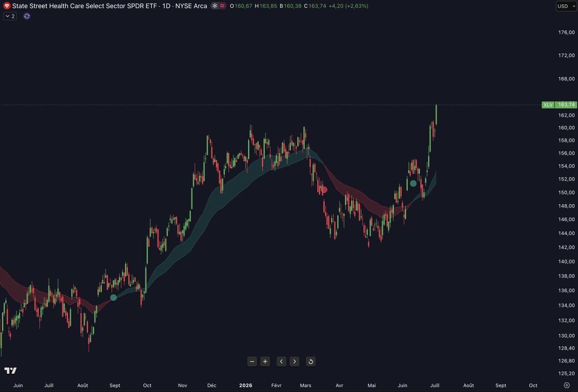Screen dimensions: 578x392
Task: Click the asterisk market status icon
Action: [215, 6]
